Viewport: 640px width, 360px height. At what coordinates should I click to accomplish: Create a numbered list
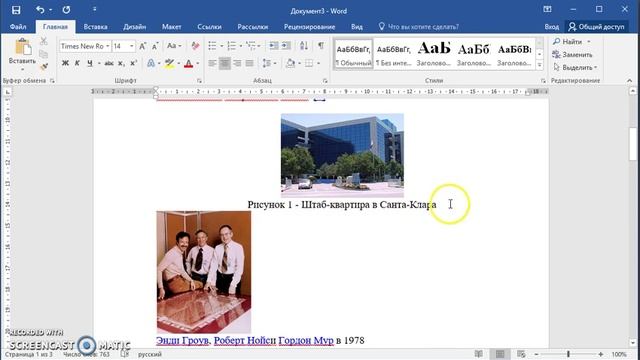(x=231, y=46)
